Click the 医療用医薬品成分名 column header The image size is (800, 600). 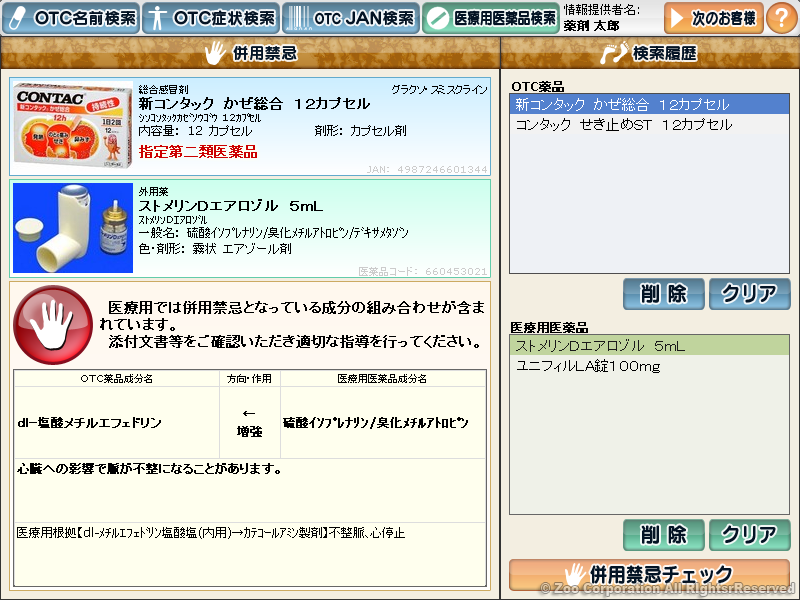coord(383,379)
